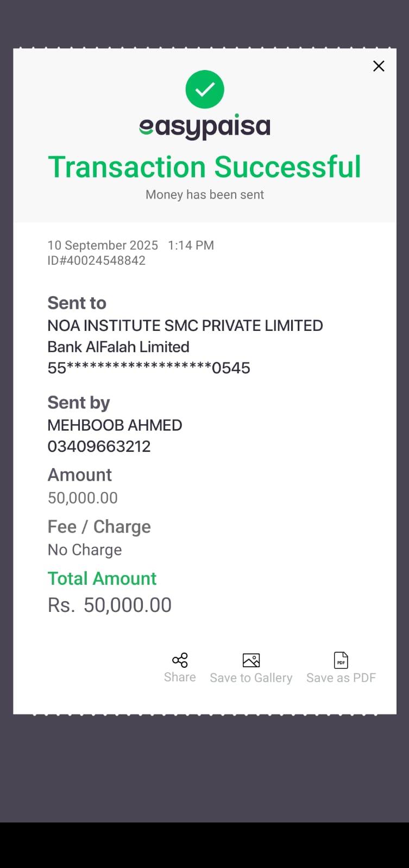This screenshot has width=409, height=868.
Task: Tap the green success checkmark icon
Action: 205,90
